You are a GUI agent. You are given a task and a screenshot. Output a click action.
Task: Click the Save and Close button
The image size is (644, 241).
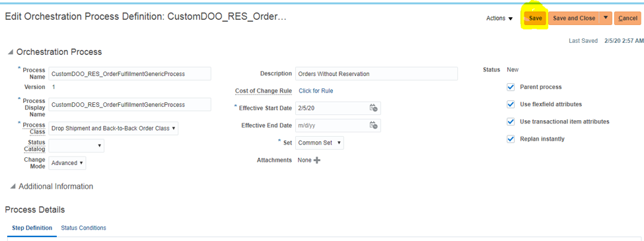(x=574, y=18)
